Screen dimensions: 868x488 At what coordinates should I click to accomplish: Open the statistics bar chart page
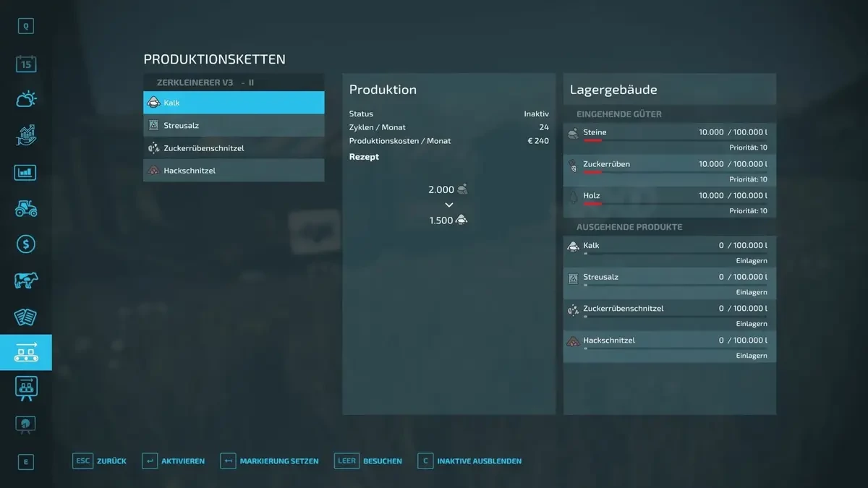[26, 172]
